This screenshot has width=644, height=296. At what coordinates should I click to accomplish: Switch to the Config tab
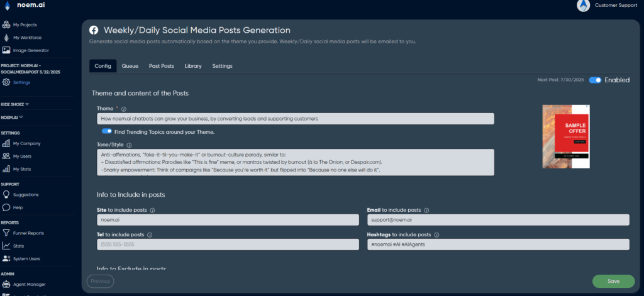click(x=103, y=66)
